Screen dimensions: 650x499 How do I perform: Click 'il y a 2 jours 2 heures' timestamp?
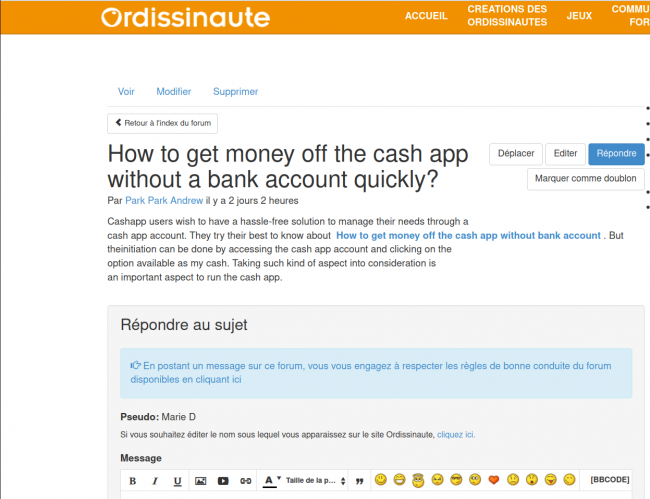(x=252, y=201)
